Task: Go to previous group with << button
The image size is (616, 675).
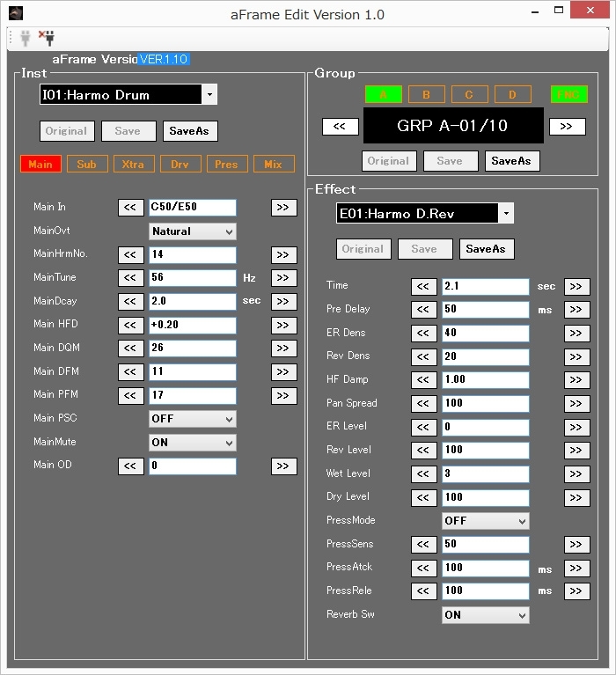Action: 340,127
